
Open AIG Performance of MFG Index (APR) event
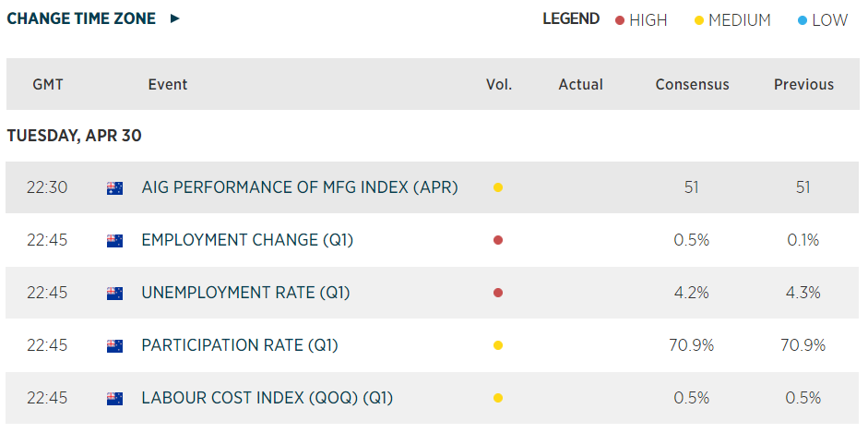[x=300, y=188]
